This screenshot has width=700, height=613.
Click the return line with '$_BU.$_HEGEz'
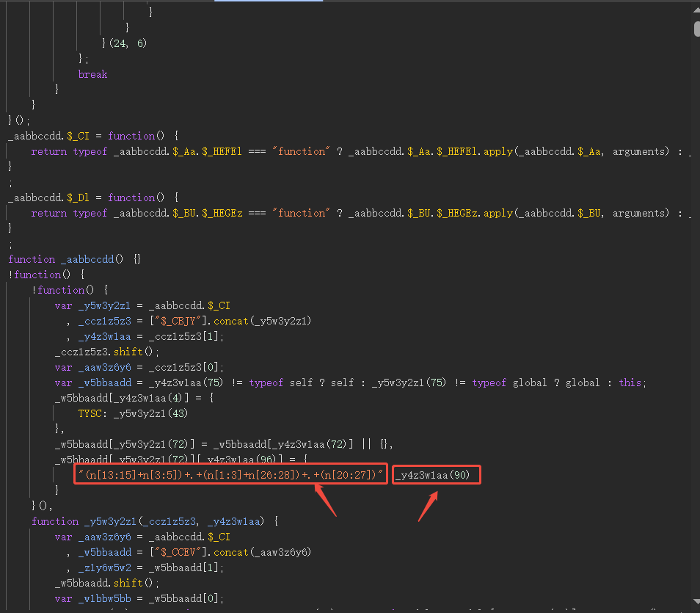361,213
